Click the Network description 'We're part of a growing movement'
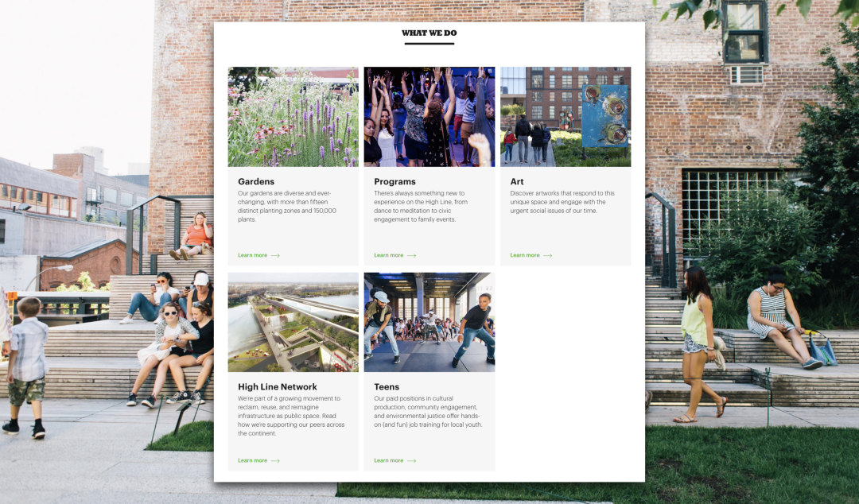 coord(291,416)
